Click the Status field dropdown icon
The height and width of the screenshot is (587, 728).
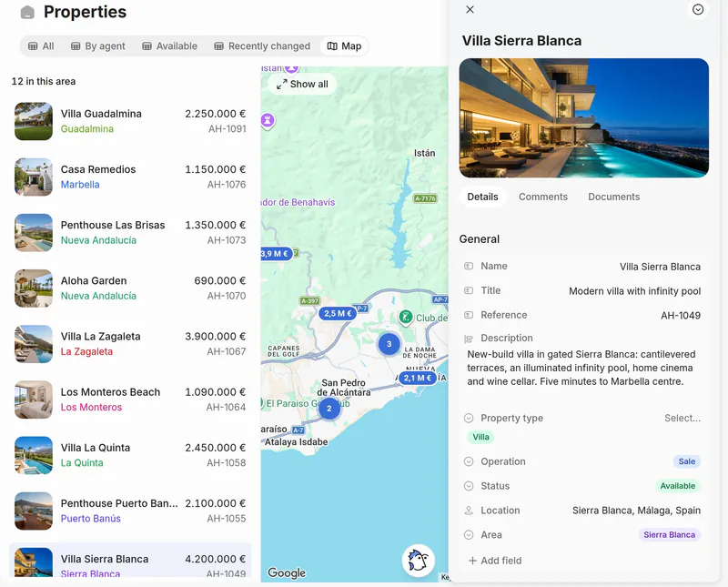tap(469, 486)
